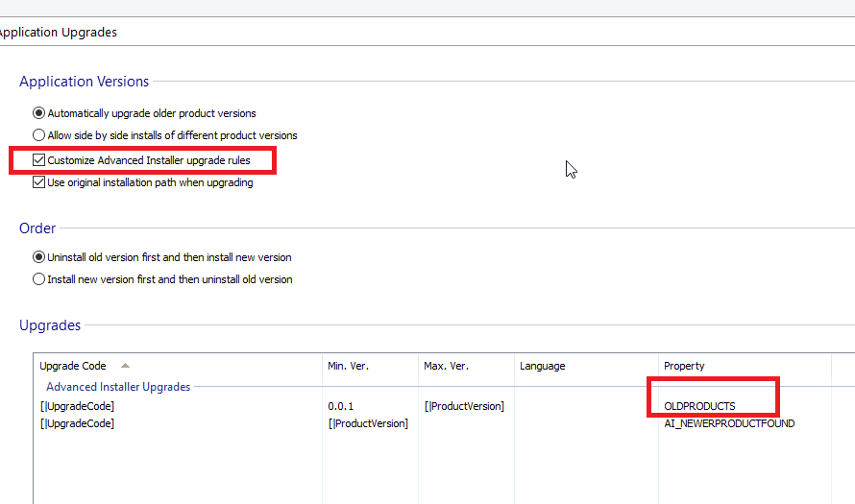The image size is (855, 504).
Task: Select Automatically upgrade older product versions
Action: tap(39, 112)
